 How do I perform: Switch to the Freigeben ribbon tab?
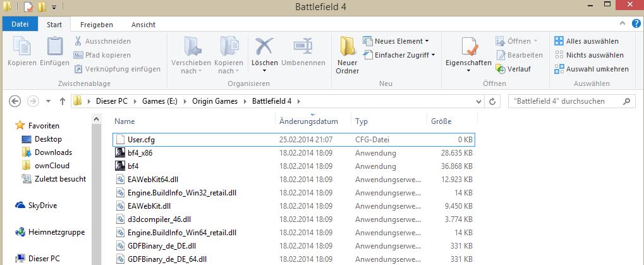point(97,25)
